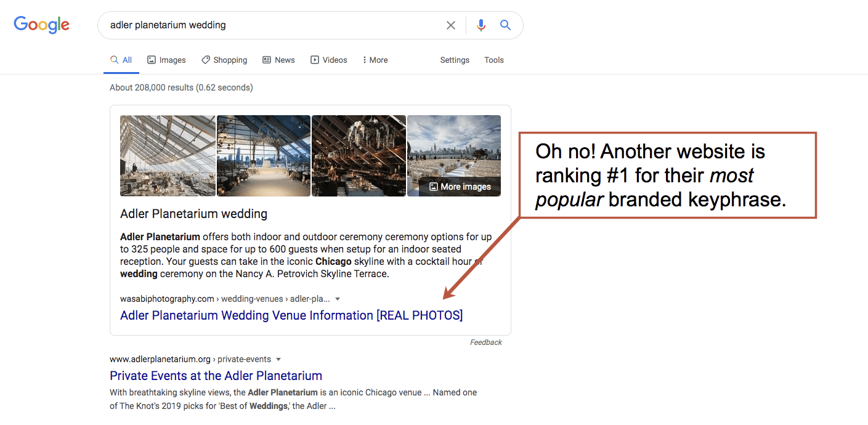Expand the dropdown arrow next to wasabiphotography.com URL

point(338,299)
